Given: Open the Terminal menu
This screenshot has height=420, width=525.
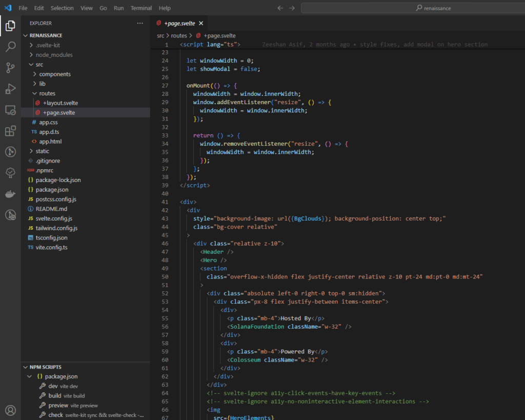Looking at the screenshot, I should coord(141,8).
